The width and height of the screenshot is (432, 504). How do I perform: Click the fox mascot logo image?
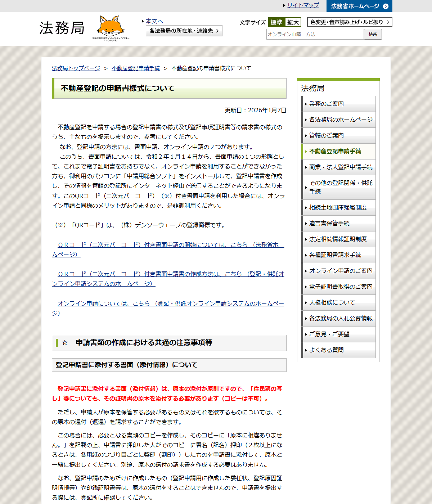click(111, 28)
